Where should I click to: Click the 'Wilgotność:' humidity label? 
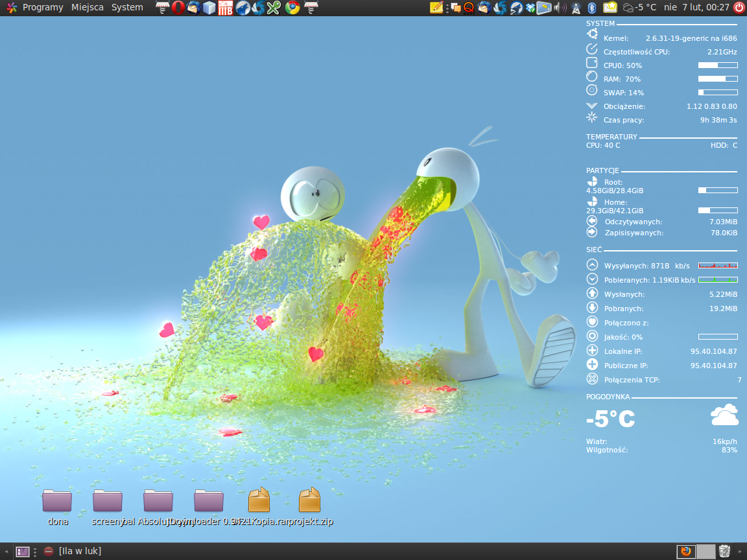click(x=607, y=450)
